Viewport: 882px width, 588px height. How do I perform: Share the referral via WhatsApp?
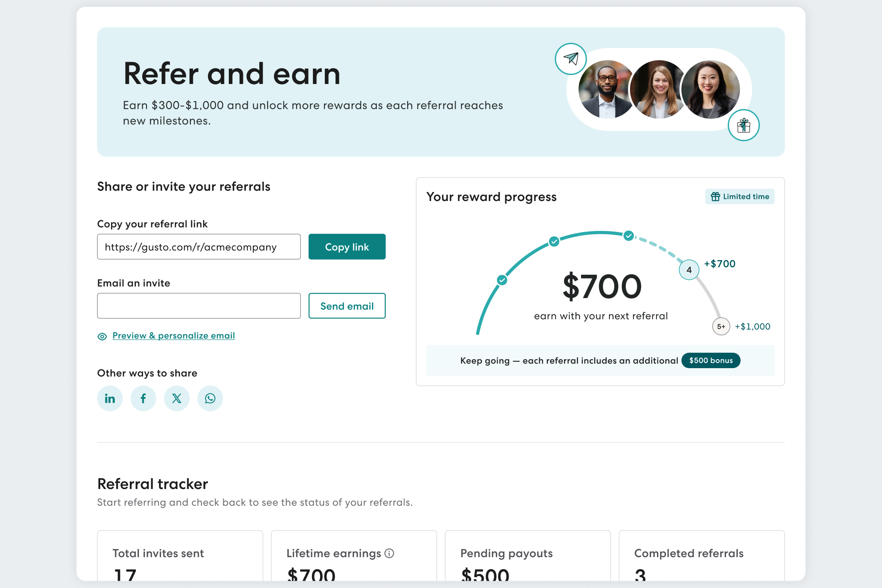[x=210, y=398]
